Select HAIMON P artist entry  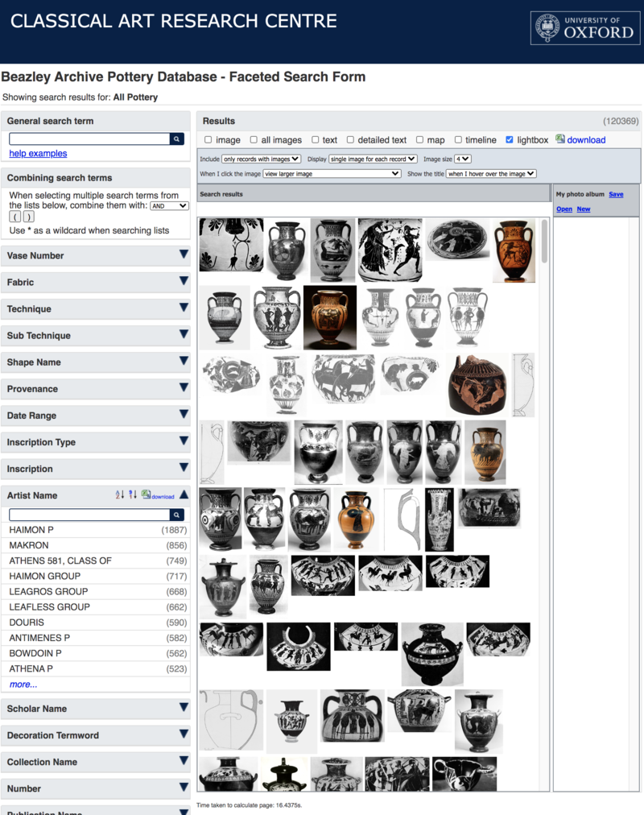click(96, 530)
